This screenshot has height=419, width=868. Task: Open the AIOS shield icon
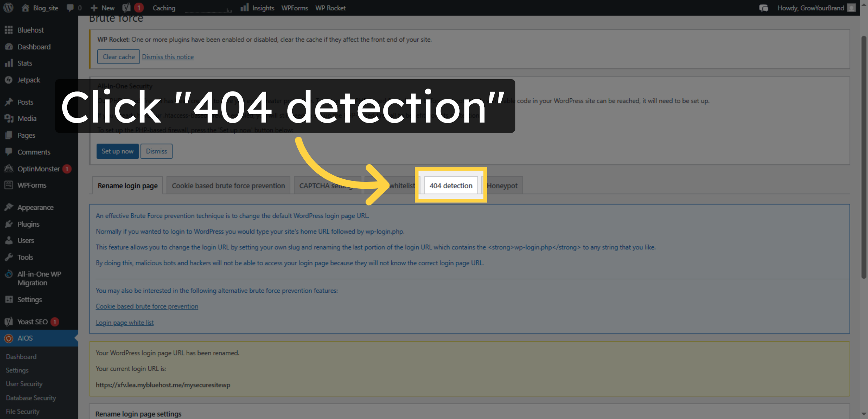coord(9,338)
